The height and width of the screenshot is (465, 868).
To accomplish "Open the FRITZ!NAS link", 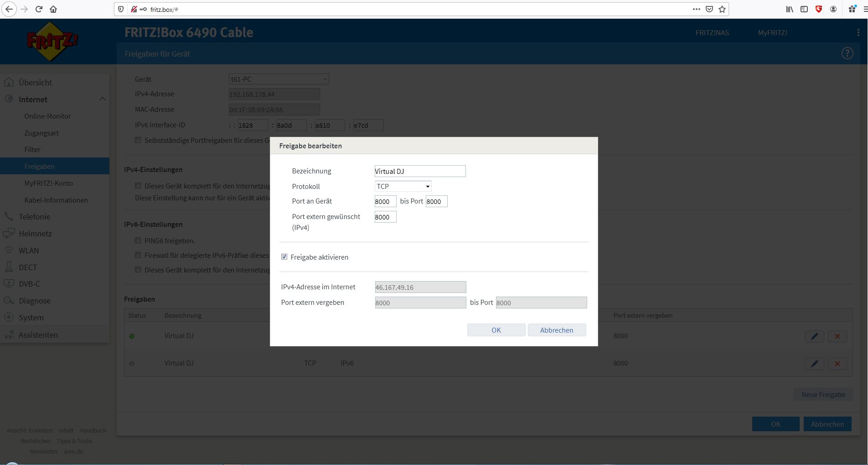I will tap(712, 33).
